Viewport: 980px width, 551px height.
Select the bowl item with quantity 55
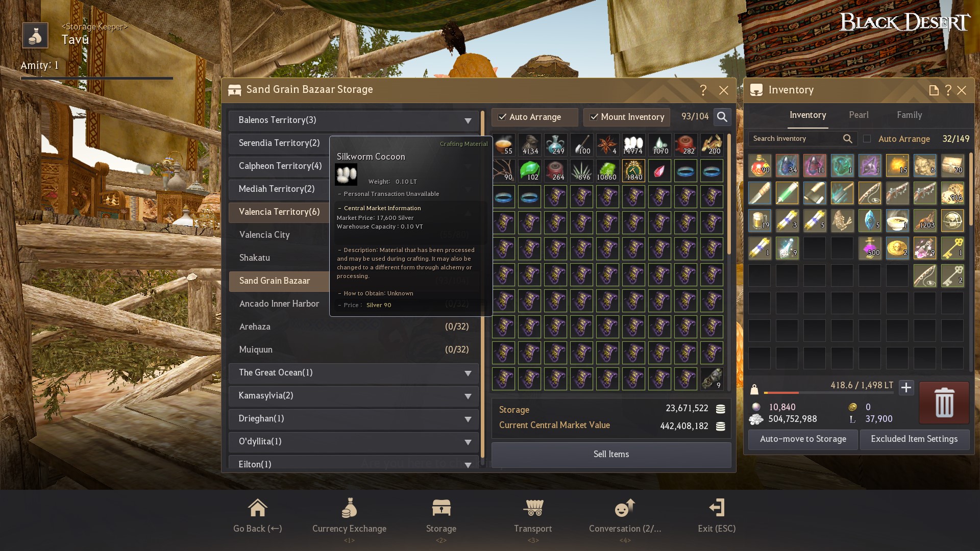pos(504,145)
